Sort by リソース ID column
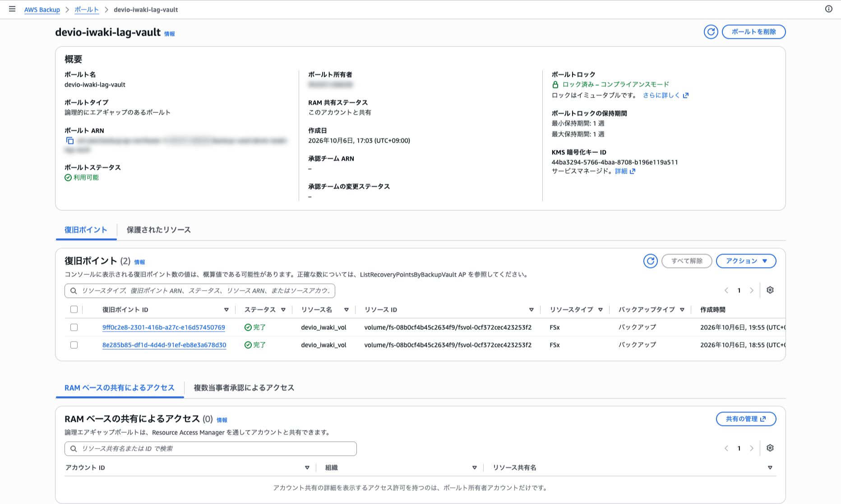841x504 pixels. click(531, 310)
